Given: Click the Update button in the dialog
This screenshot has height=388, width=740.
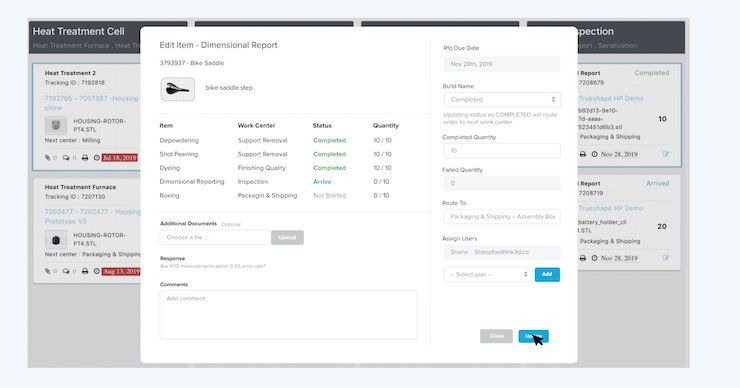Looking at the screenshot, I should pyautogui.click(x=533, y=336).
